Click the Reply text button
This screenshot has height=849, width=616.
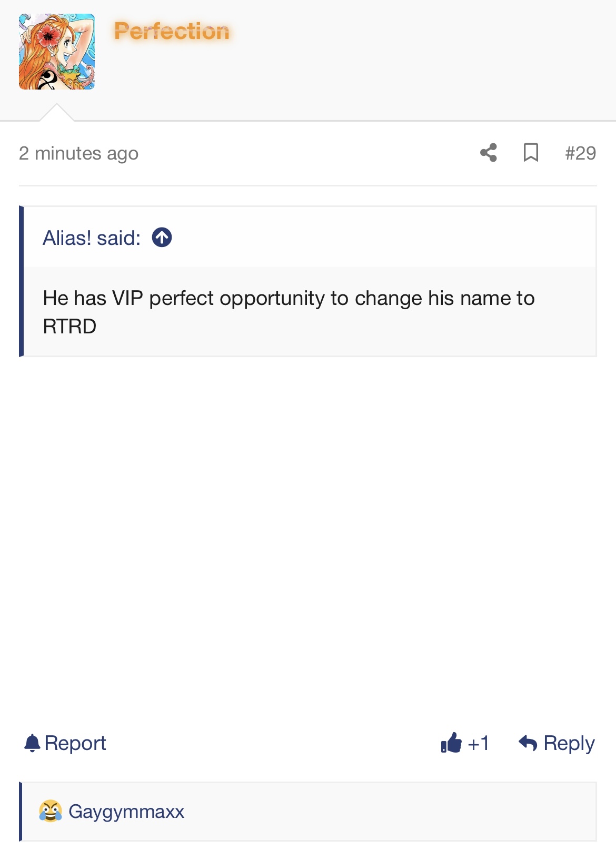point(569,743)
